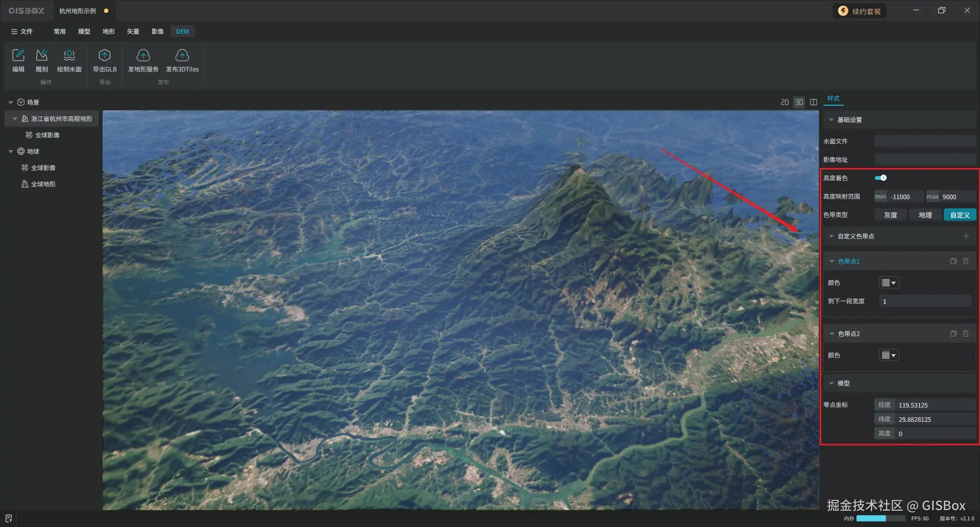980x527 pixels.
Task: Open the 地形 menu tab
Action: pyautogui.click(x=109, y=31)
